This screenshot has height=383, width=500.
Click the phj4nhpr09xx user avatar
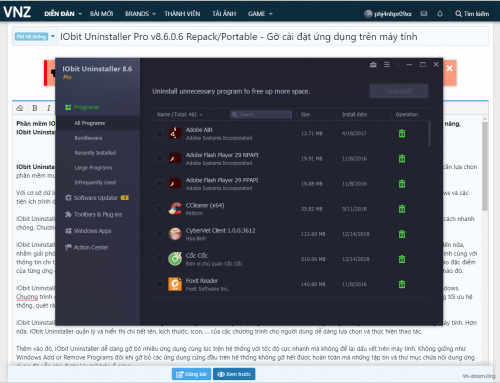pyautogui.click(x=368, y=14)
